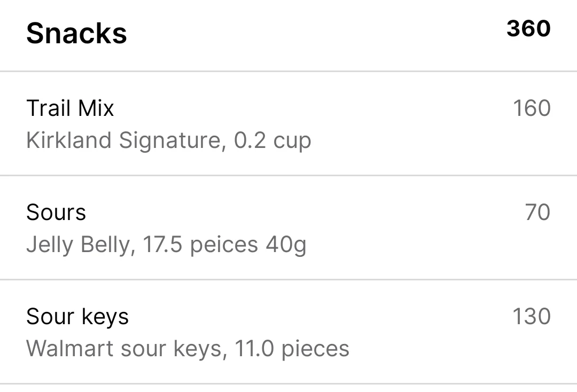Image resolution: width=577 pixels, height=392 pixels.
Task: Tap the 40g serving amount
Action: [286, 245]
